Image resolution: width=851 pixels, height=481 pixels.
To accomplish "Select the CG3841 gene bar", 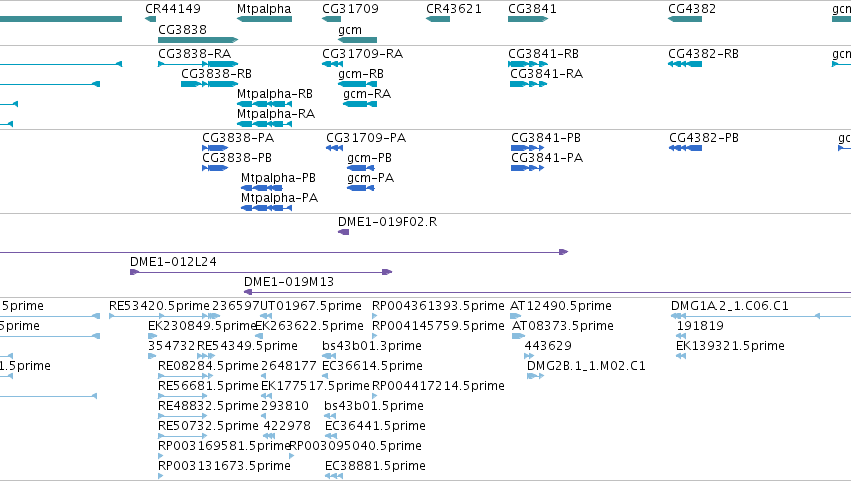I will tap(528, 19).
